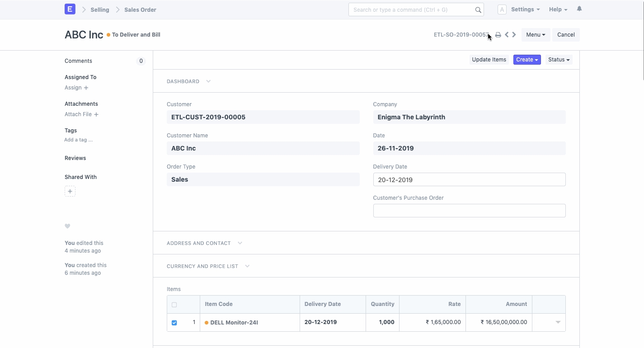644x348 pixels.
Task: Click the search magnifier icon
Action: (478, 10)
